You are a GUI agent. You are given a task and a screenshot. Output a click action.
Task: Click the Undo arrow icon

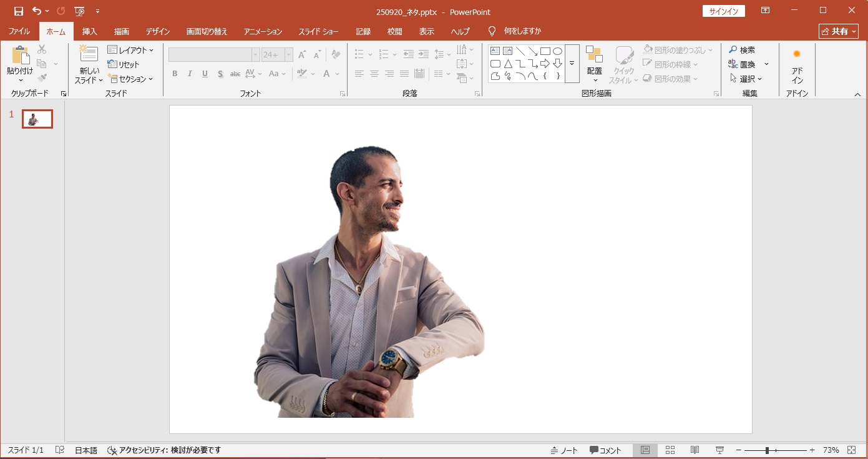pos(37,11)
